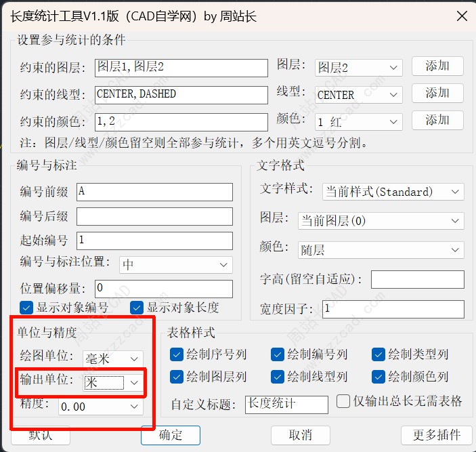Click 添加 button next to 图层 dropdown
The height and width of the screenshot is (452, 476).
[437, 66]
